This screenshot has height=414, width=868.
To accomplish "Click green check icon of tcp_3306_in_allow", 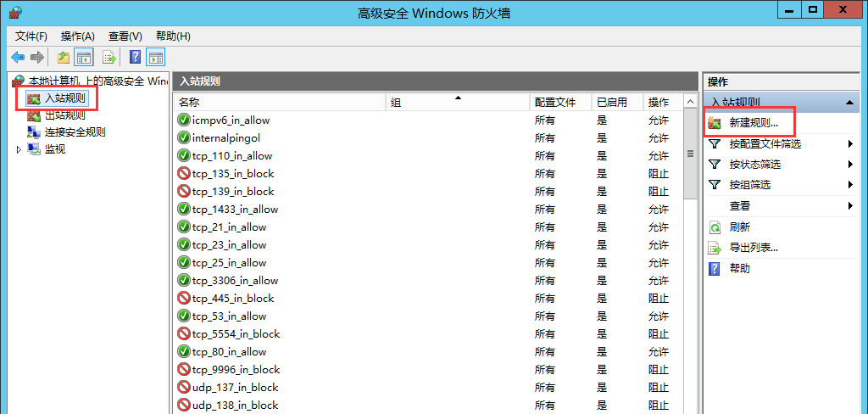I will 184,281.
